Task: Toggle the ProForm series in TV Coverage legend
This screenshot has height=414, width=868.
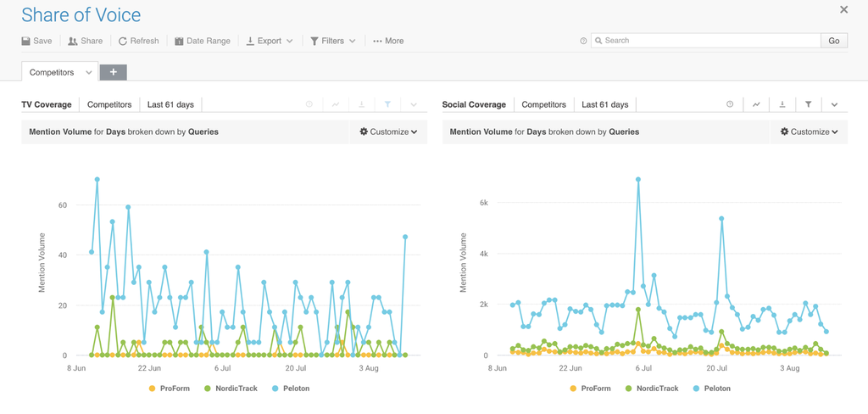Action: (x=170, y=389)
